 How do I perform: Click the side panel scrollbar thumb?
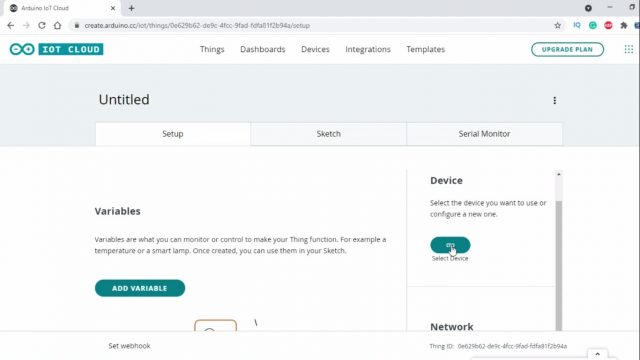pyautogui.click(x=559, y=265)
